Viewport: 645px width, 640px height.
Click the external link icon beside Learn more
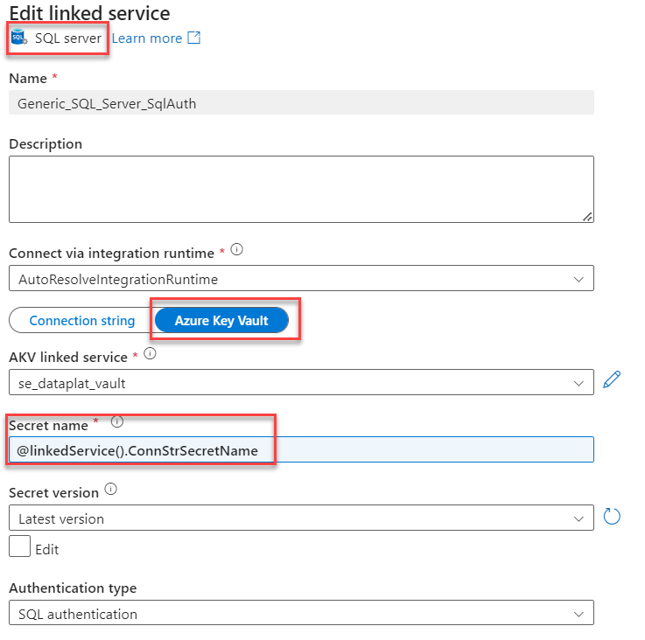[x=194, y=38]
